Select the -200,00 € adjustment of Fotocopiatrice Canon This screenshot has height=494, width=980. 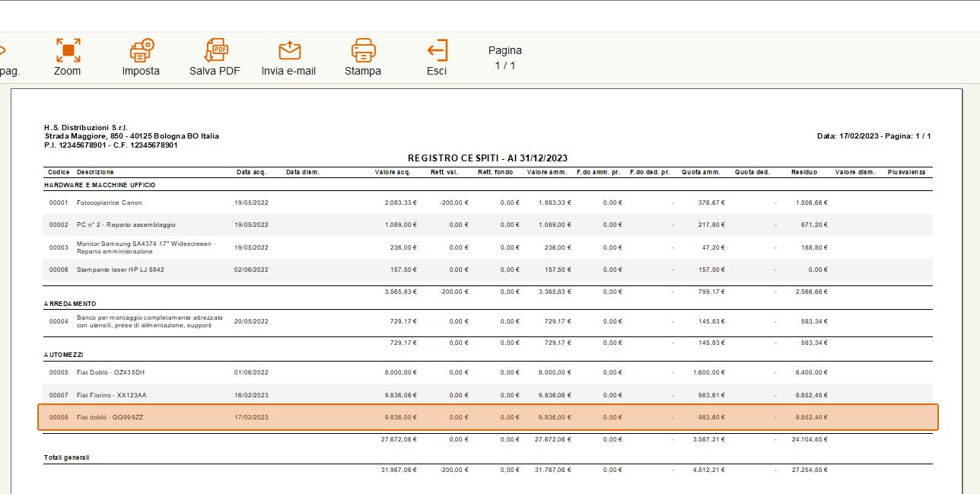[x=453, y=202]
